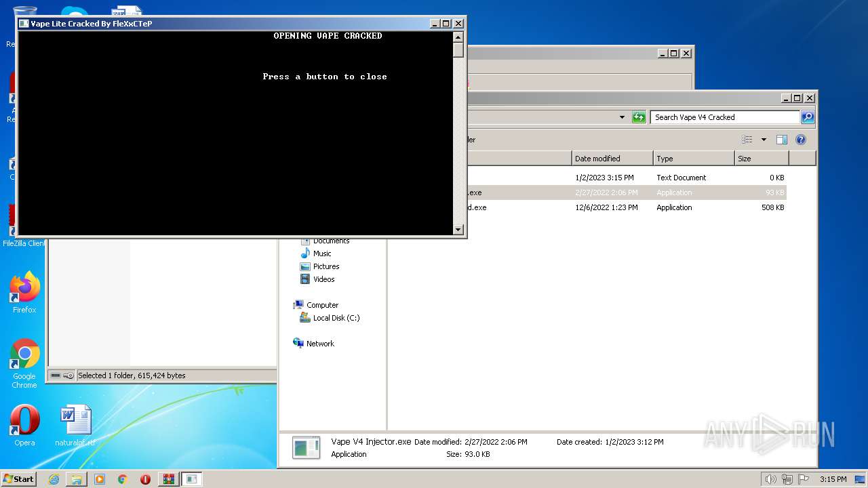The image size is (868, 488).
Task: Click the WinRAR taskbar button
Action: (168, 479)
